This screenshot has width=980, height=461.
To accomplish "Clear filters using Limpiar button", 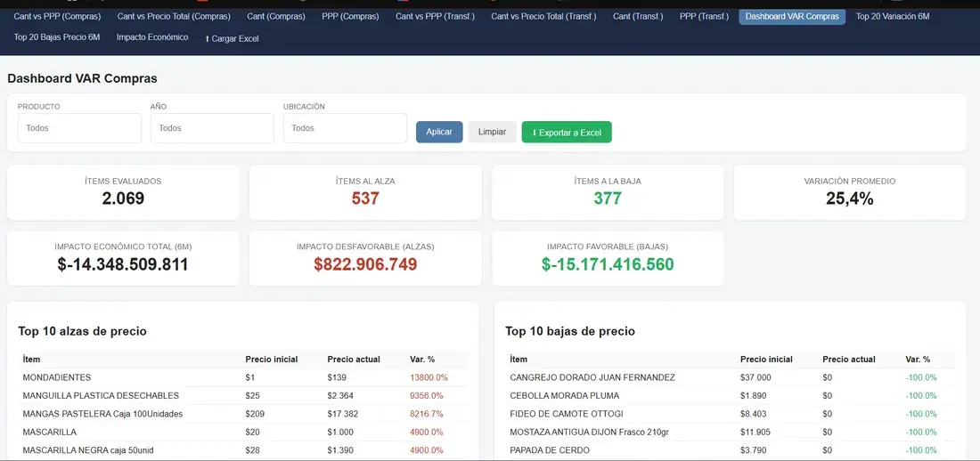I will click(493, 132).
